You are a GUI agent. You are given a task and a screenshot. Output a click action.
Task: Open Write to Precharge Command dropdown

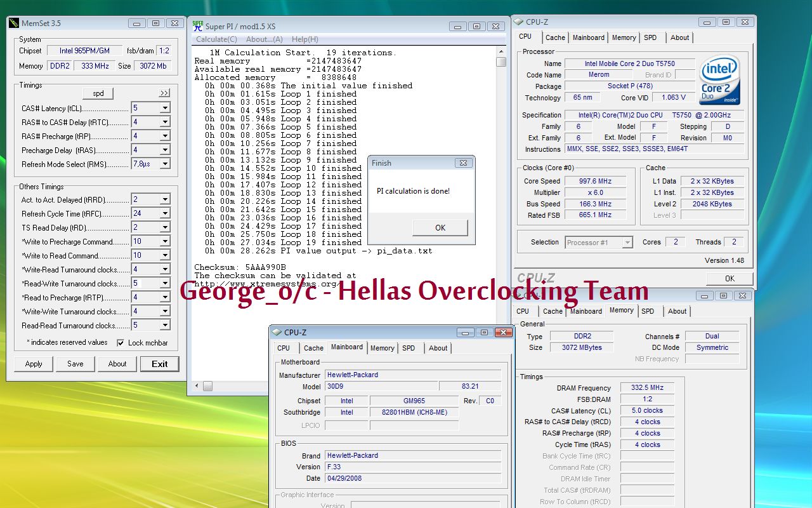tap(165, 241)
